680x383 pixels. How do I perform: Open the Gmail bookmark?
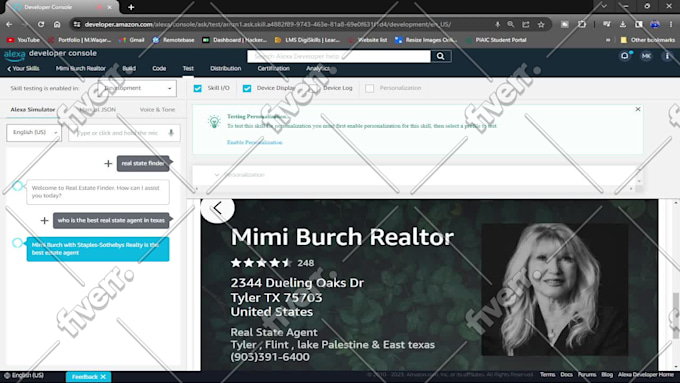pos(131,40)
